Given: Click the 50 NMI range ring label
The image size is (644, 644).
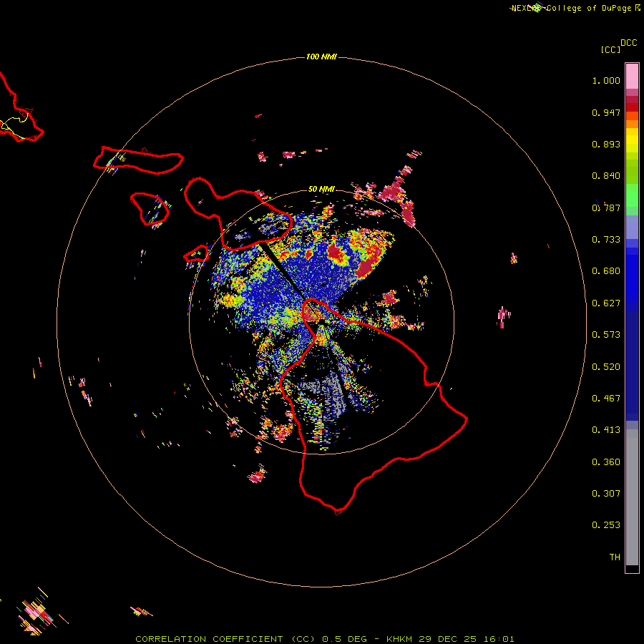Looking at the screenshot, I should 321,189.
